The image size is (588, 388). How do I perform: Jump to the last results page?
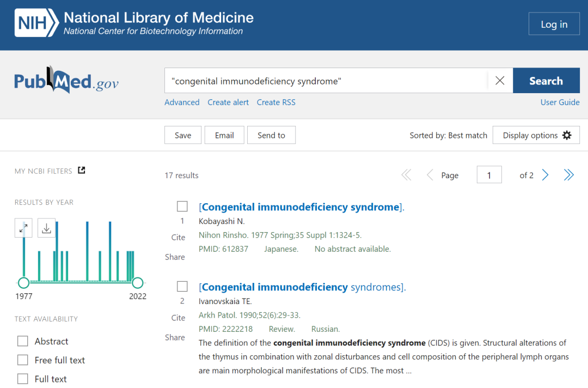pyautogui.click(x=568, y=175)
